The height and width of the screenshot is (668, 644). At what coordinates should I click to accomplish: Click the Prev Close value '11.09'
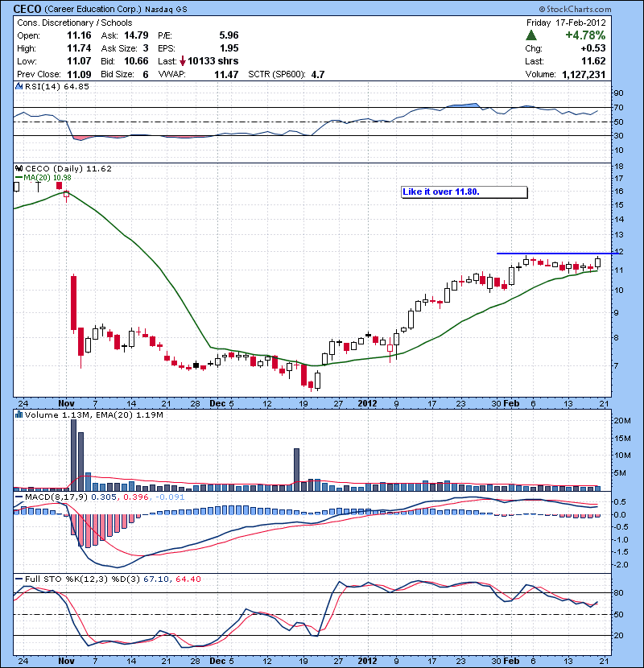pyautogui.click(x=79, y=75)
